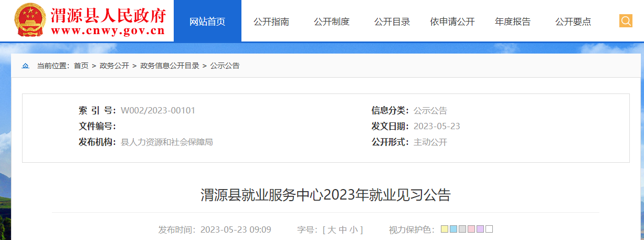Click the issue date 2023-05-23
The height and width of the screenshot is (240, 644).
point(437,127)
